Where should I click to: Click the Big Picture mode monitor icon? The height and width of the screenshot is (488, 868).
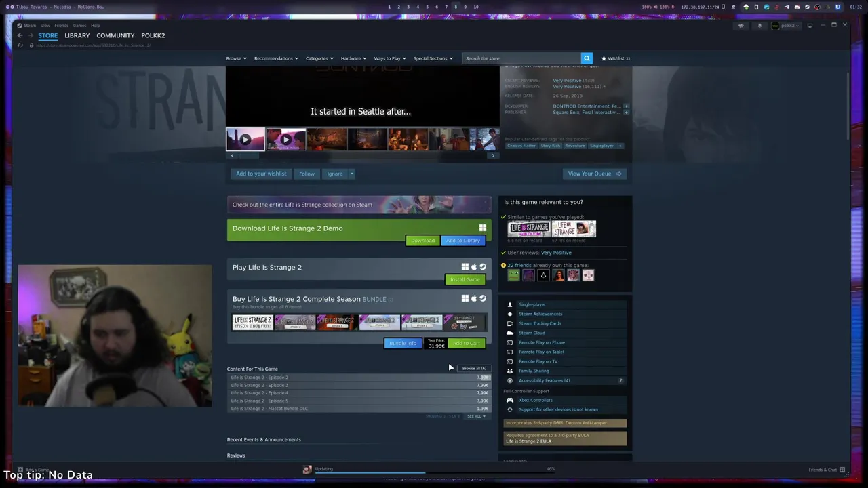point(810,26)
